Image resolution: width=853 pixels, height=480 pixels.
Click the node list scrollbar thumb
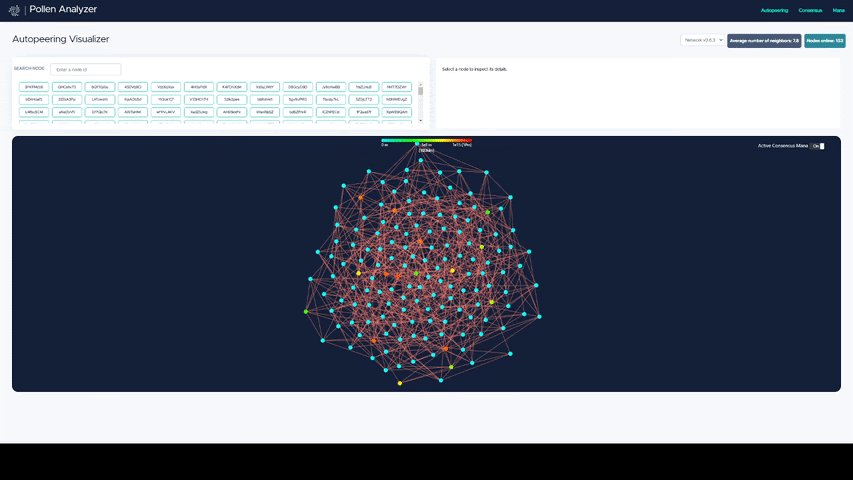pos(421,91)
